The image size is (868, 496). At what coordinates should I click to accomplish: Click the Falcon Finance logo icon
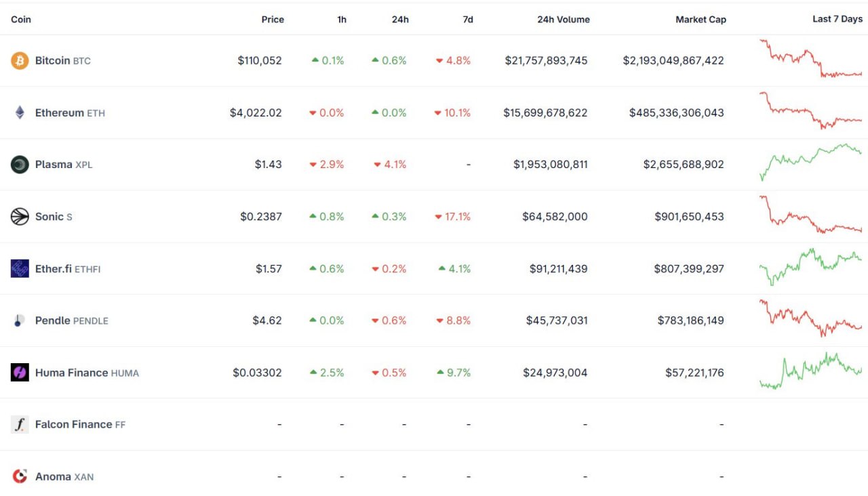click(x=20, y=425)
